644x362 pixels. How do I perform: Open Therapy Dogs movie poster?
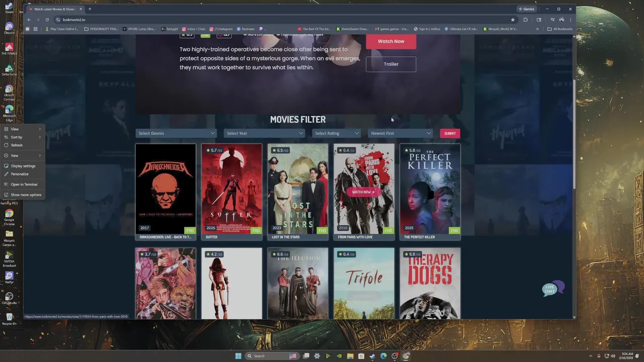coord(430,283)
